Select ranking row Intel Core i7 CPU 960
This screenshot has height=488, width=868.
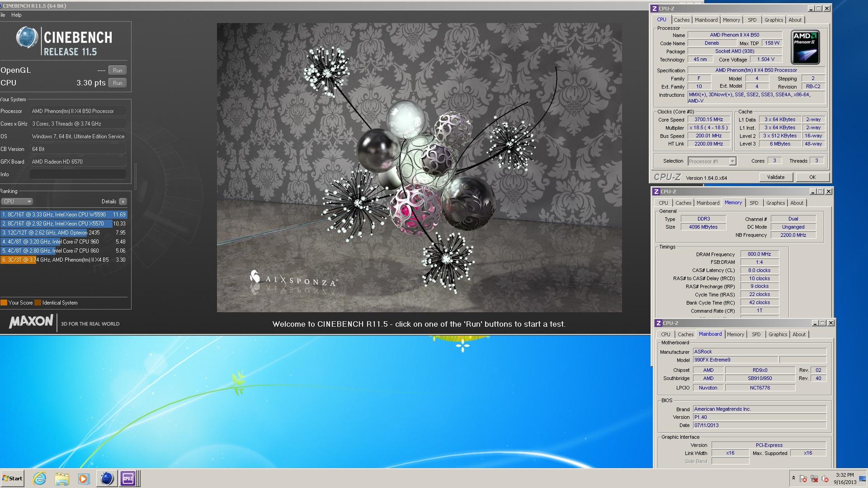(64, 242)
